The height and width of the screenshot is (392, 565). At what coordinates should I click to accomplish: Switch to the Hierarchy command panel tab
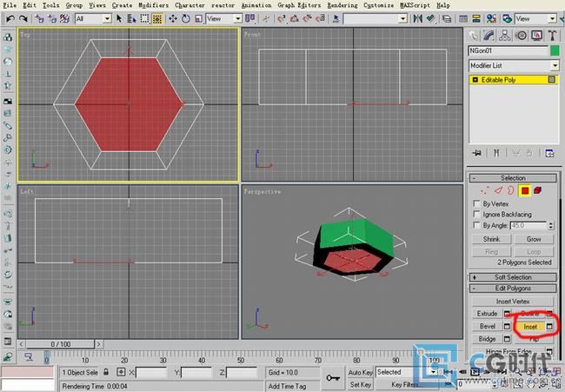click(x=505, y=36)
